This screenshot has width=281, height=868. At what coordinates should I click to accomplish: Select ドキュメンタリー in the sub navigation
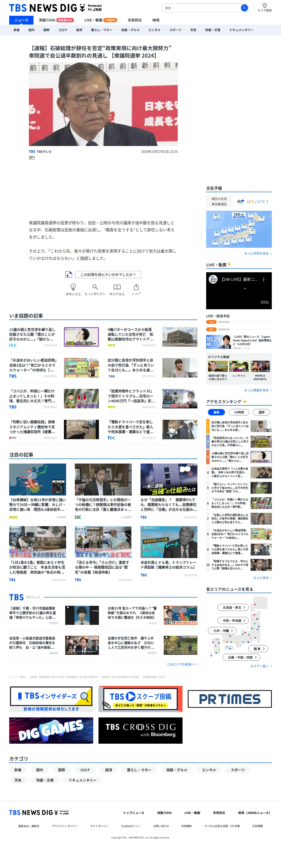[242, 30]
